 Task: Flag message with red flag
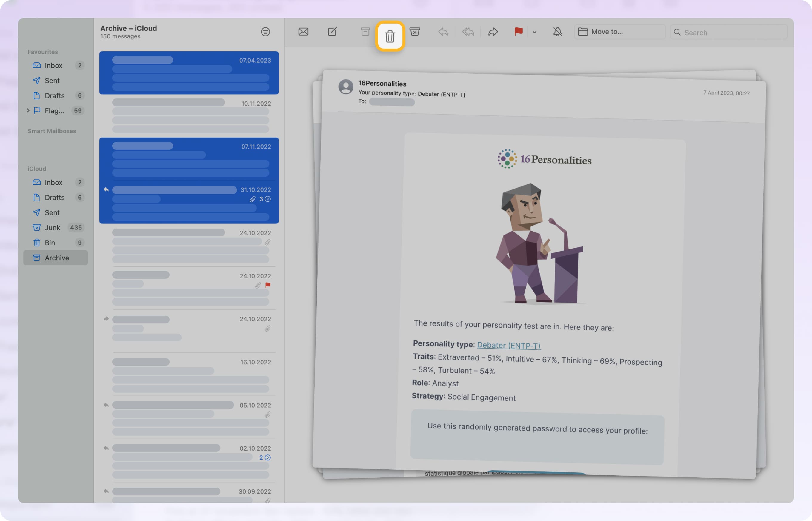coord(519,32)
